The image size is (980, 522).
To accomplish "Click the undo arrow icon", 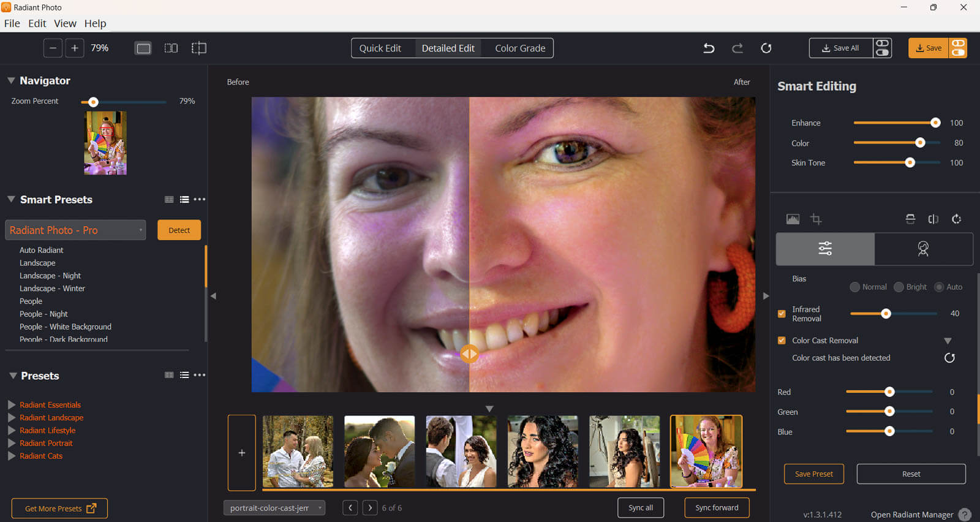I will click(x=709, y=48).
